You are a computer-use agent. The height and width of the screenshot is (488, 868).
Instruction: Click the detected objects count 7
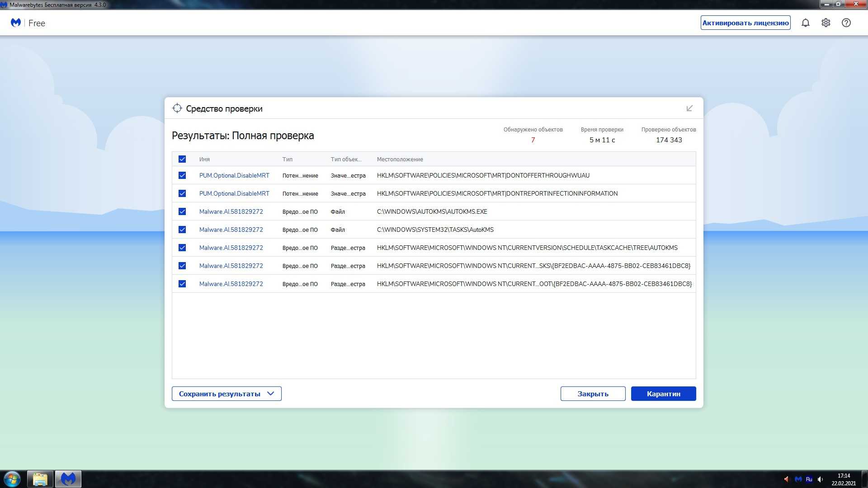coord(533,140)
